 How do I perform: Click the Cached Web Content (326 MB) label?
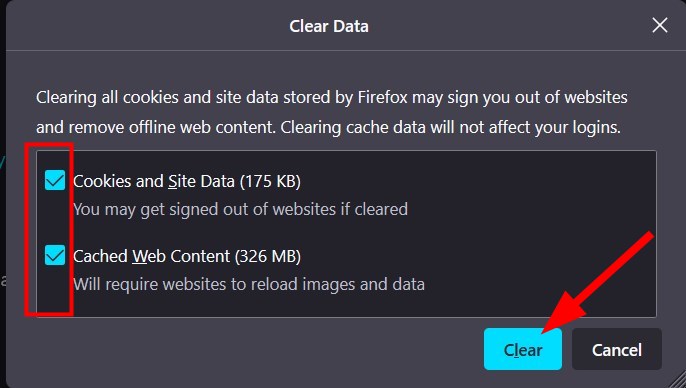click(x=187, y=256)
